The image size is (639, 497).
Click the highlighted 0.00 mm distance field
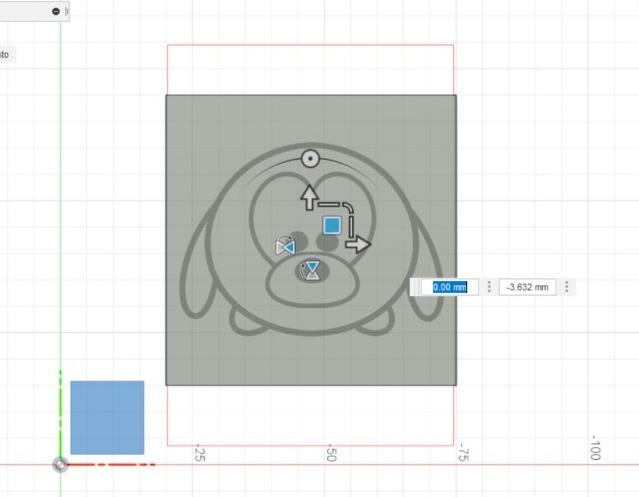tap(450, 287)
